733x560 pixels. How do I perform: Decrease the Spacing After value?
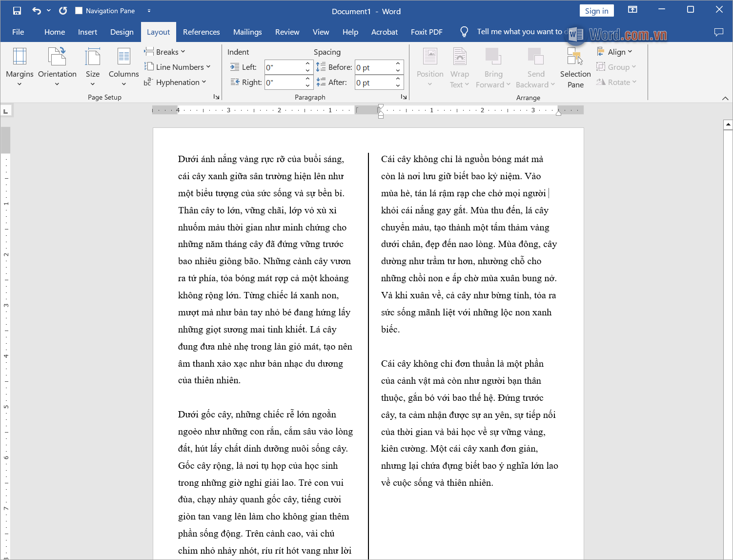click(x=398, y=85)
